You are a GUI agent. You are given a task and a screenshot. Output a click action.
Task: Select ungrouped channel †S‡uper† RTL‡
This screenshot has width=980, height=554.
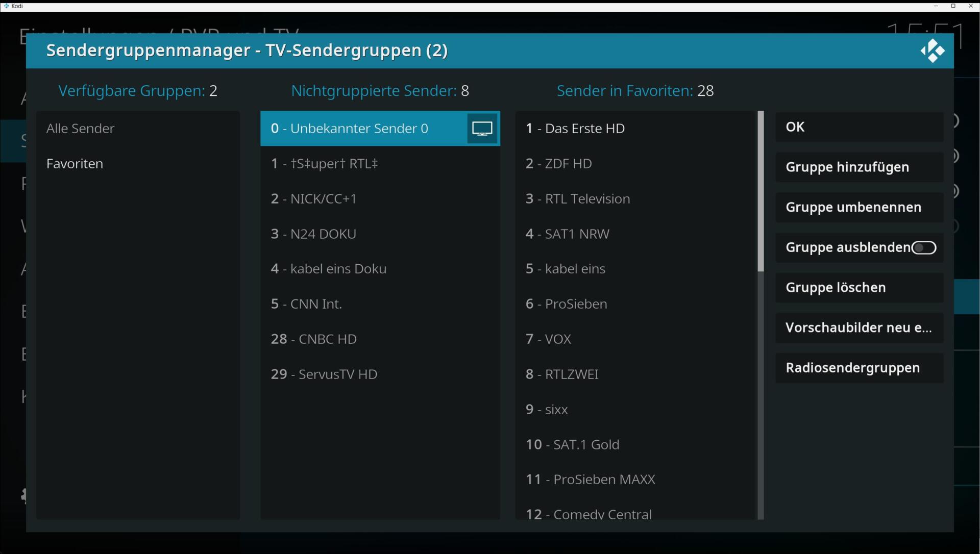pos(380,164)
